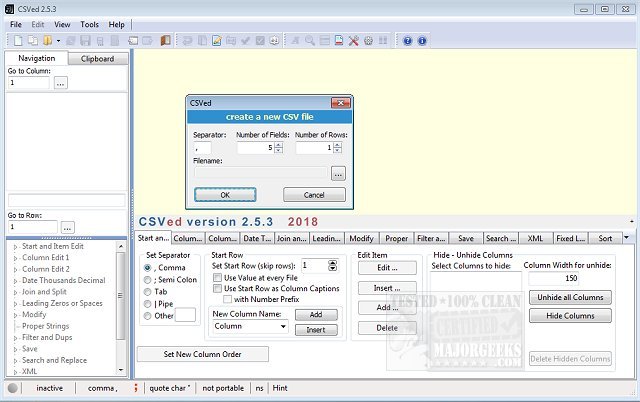Click the gear settings toolbar icon
Viewport: 640px width, 402px height.
[x=369, y=40]
